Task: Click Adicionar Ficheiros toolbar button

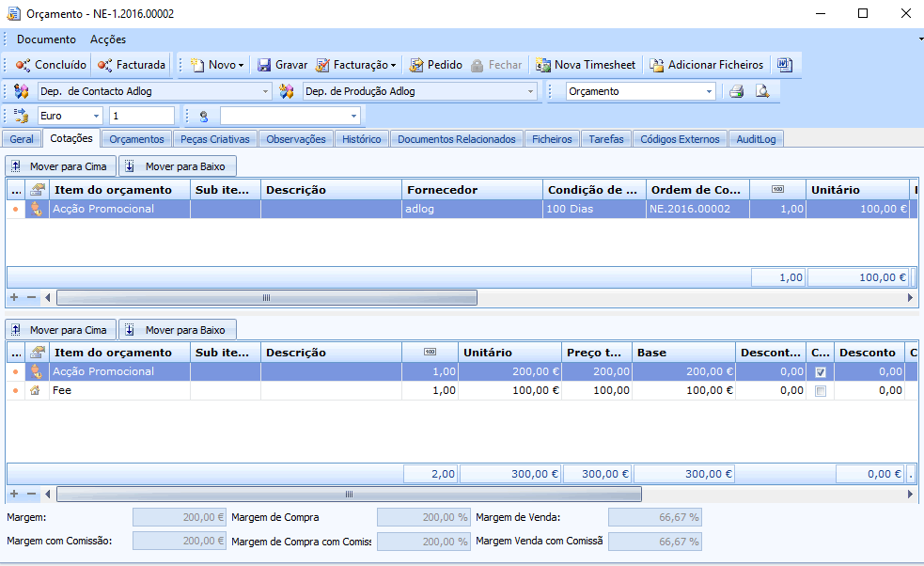Action: coord(706,65)
